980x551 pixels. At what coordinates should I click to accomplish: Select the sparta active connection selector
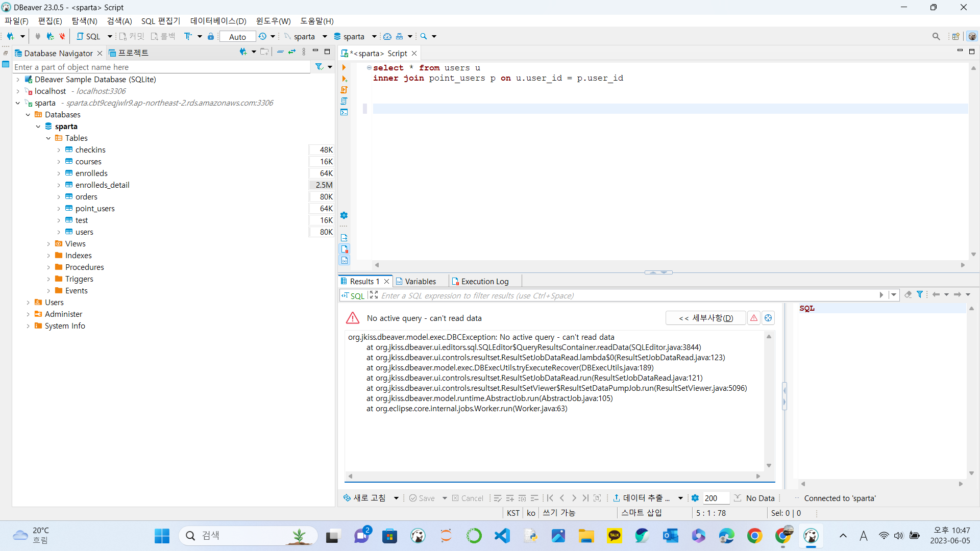[x=305, y=37]
